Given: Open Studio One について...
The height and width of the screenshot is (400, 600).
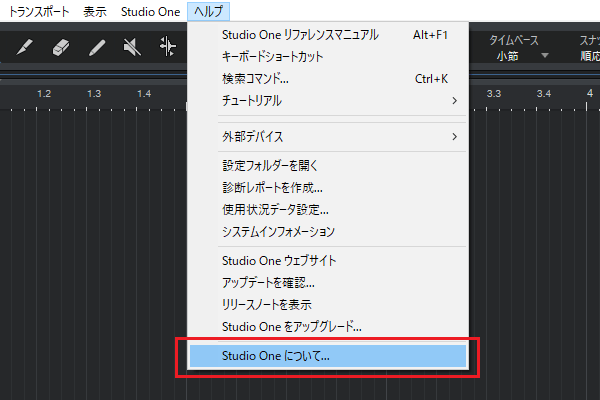Looking at the screenshot, I should click(x=328, y=356).
